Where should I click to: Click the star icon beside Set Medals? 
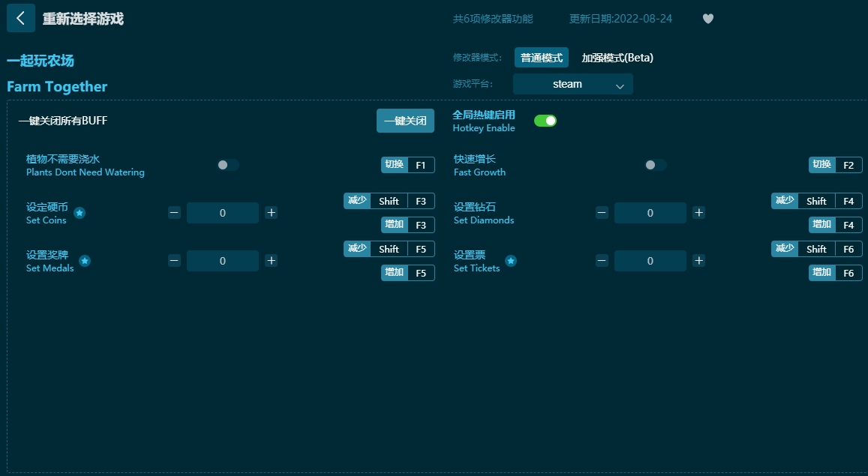click(85, 261)
